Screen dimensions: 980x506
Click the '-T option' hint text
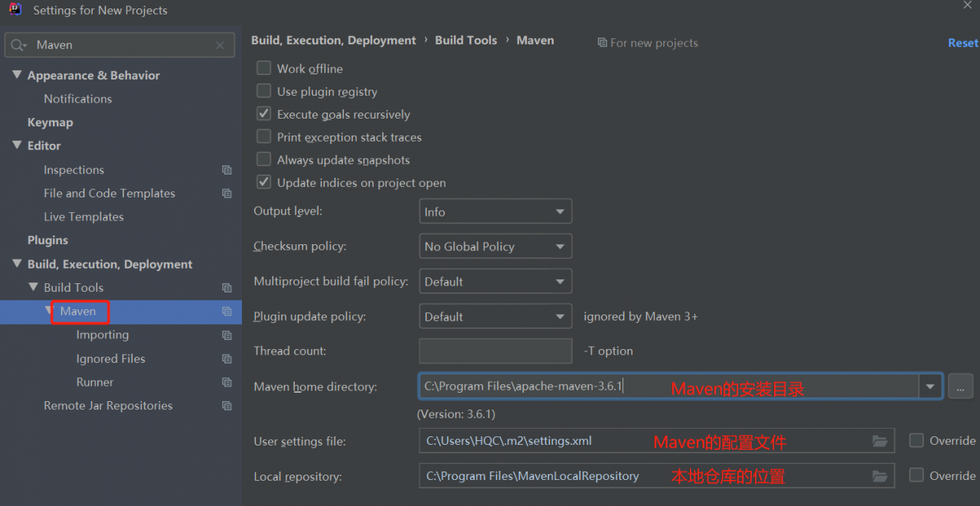[608, 351]
